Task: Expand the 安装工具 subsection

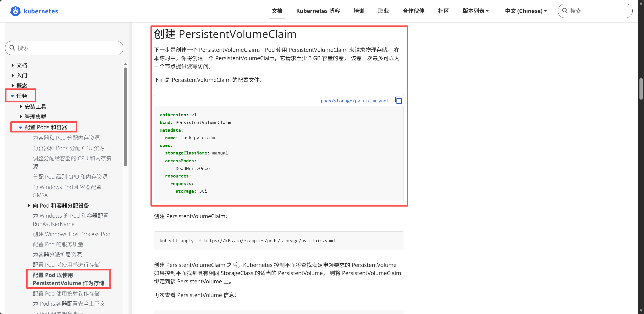Action: (x=21, y=107)
